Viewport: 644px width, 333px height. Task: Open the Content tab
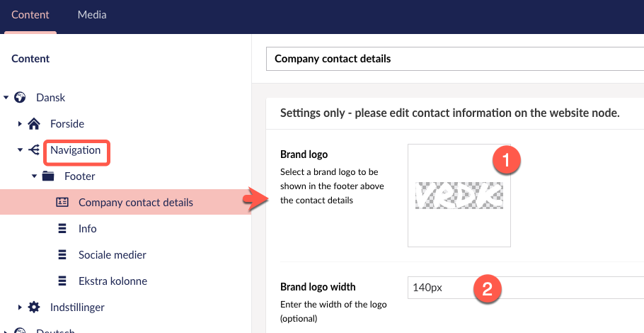click(x=30, y=15)
